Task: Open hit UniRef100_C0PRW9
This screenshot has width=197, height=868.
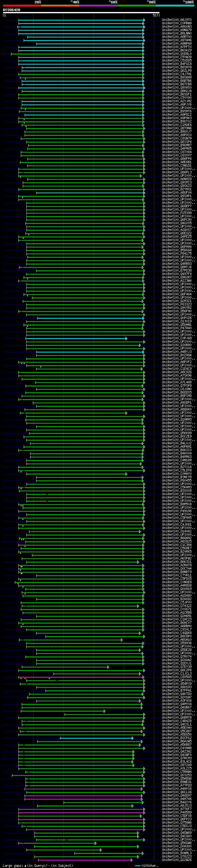Action: (x=177, y=23)
